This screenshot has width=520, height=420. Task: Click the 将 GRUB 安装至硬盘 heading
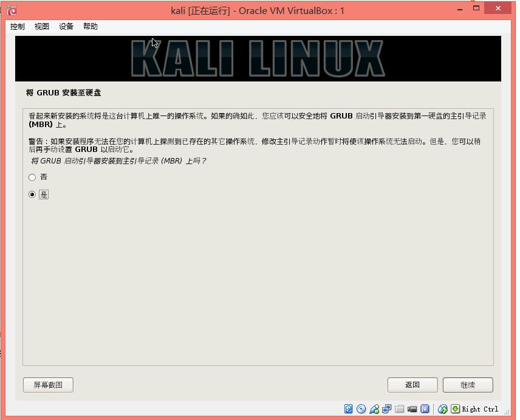click(63, 93)
